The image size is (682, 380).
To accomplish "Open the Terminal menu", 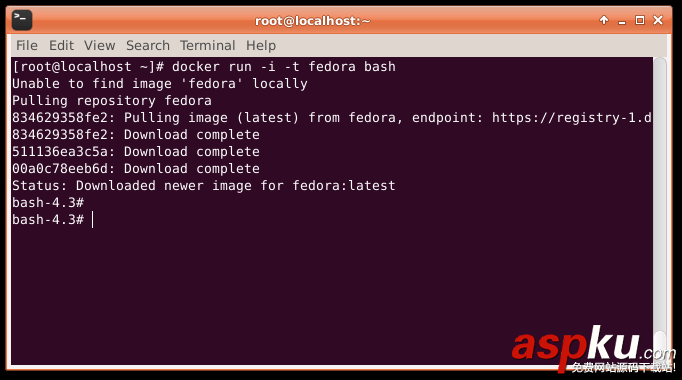I will click(x=207, y=46).
